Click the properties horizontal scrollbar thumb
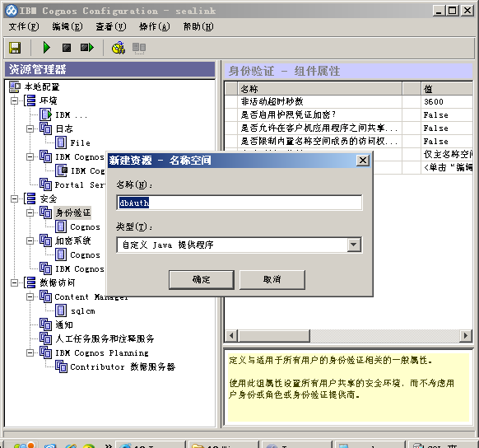 pyautogui.click(x=274, y=335)
